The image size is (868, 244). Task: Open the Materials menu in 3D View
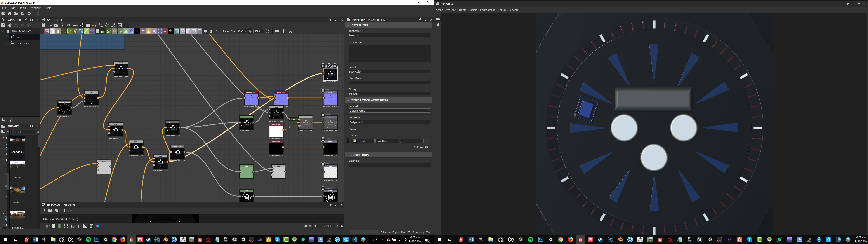pos(451,10)
